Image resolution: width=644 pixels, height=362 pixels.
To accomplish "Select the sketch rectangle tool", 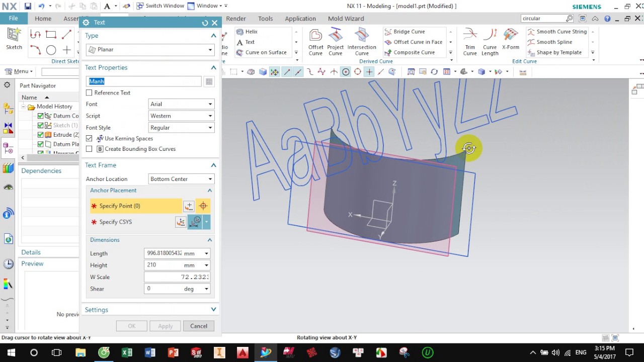I will click(51, 34).
